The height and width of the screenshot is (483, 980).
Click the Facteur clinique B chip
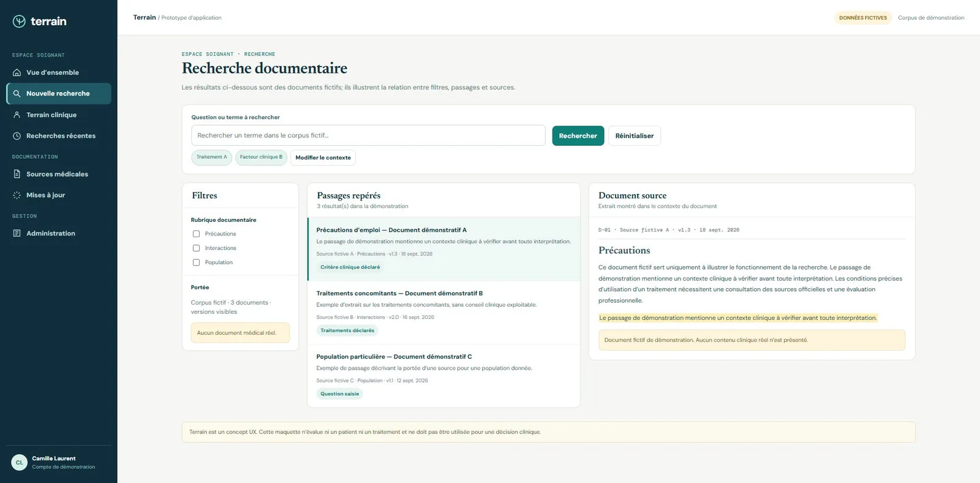[261, 158]
